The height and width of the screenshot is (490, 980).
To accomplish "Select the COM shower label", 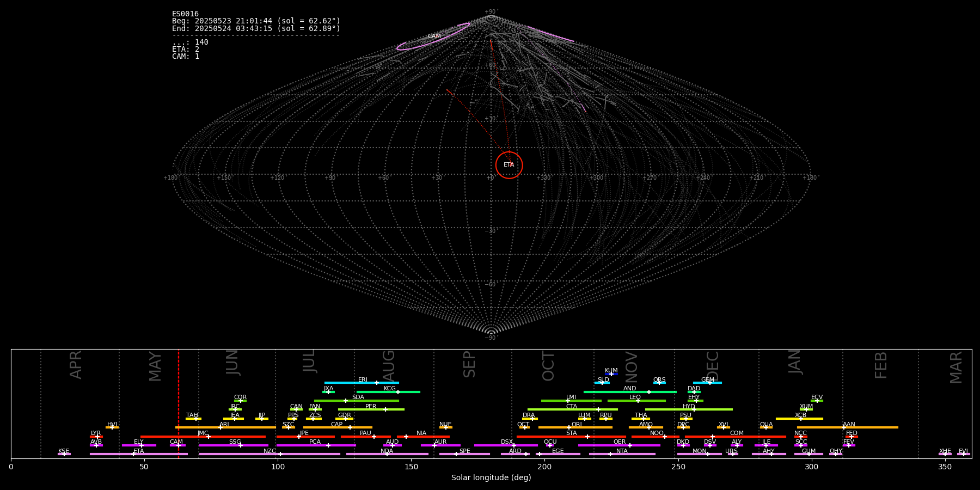I will tap(737, 433).
